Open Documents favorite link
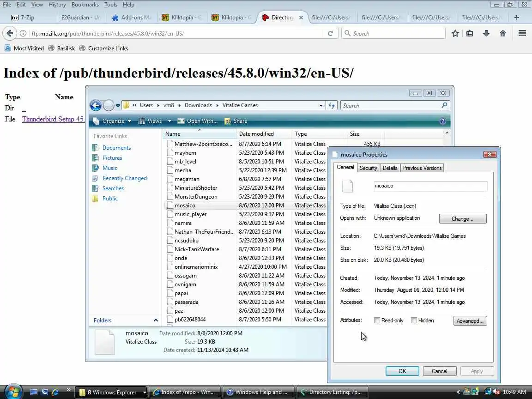Viewport: 532px width, 399px height. pyautogui.click(x=116, y=148)
